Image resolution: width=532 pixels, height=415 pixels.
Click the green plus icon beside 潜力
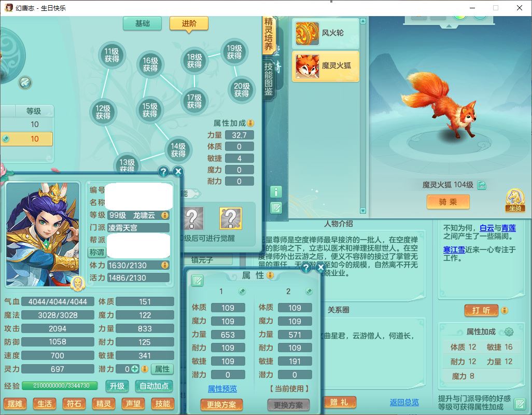click(135, 369)
